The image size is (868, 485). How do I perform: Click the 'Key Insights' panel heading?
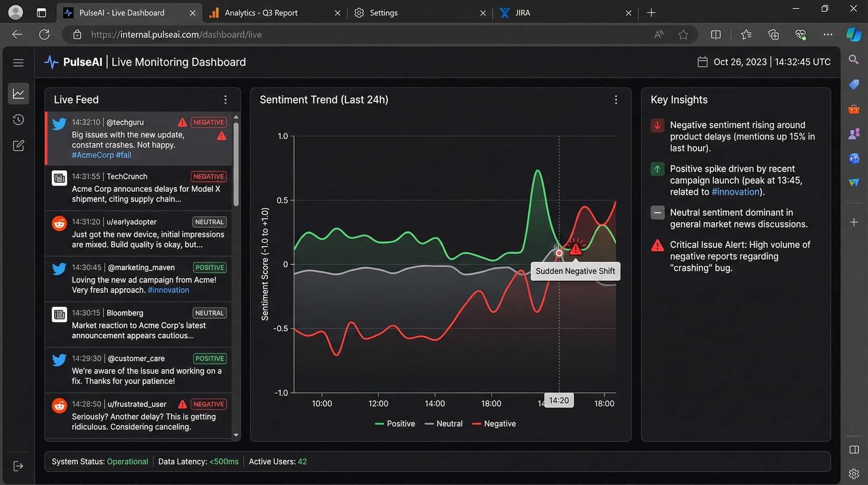[679, 100]
